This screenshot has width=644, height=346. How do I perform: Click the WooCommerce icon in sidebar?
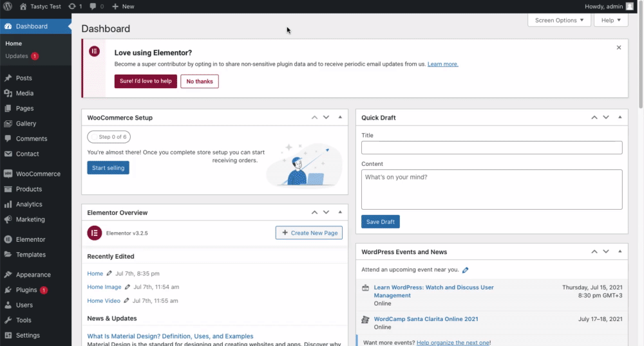pos(8,174)
